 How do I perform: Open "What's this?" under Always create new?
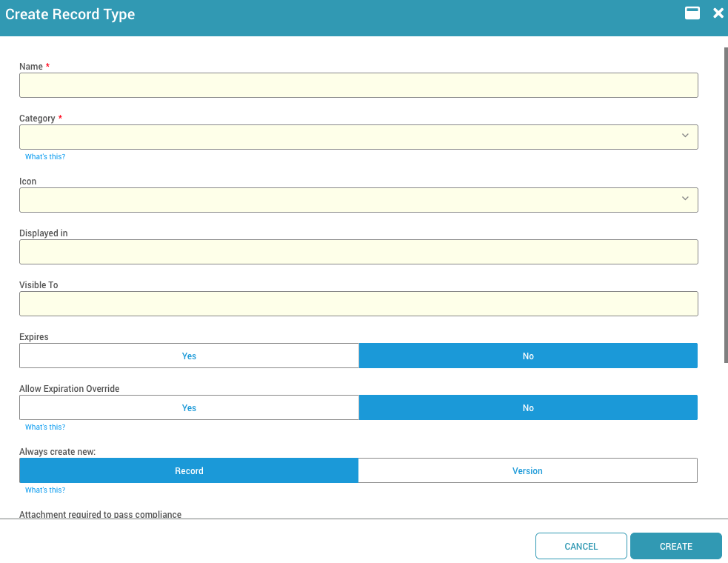coord(45,490)
